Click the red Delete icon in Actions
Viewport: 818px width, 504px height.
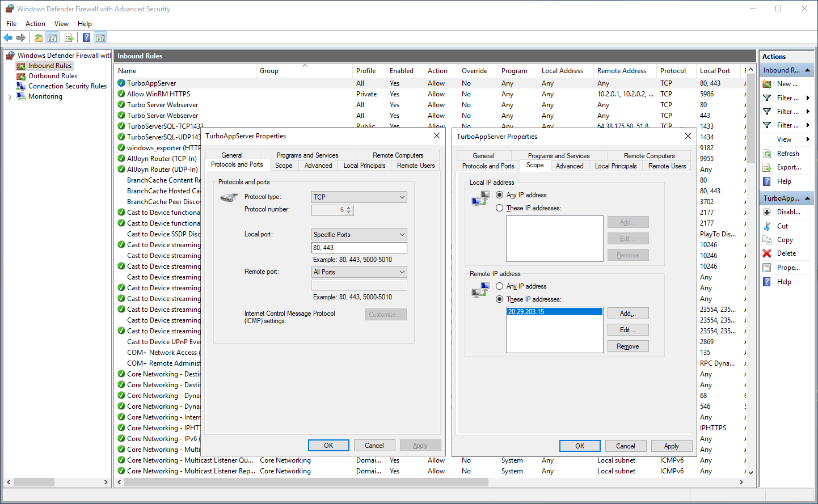pyautogui.click(x=767, y=253)
